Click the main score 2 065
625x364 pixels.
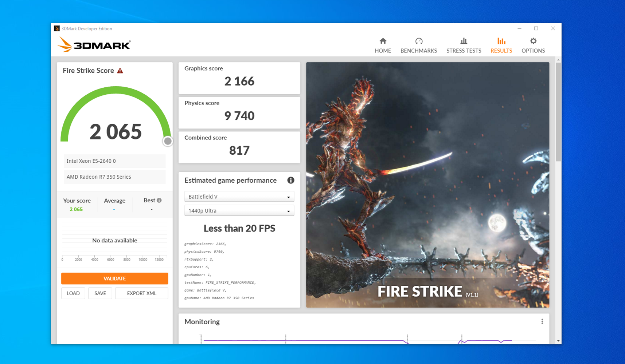pyautogui.click(x=116, y=132)
